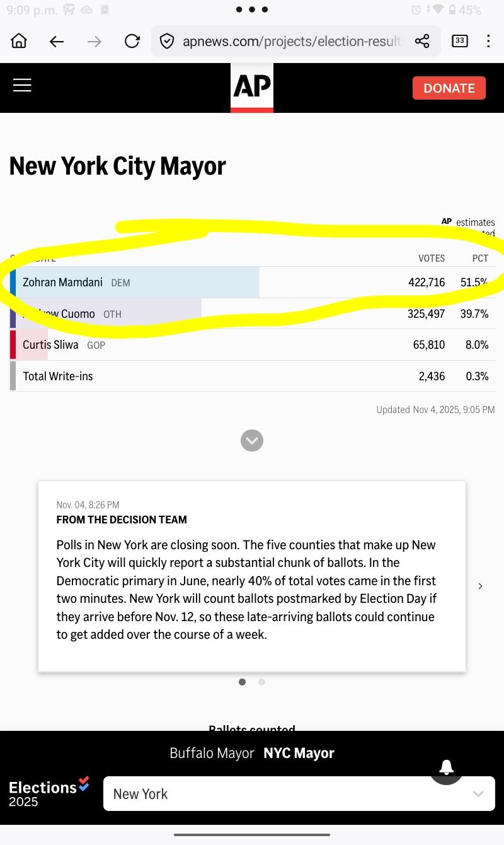Select the second carousel page dot
Viewport: 504px width, 845px height.
coord(261,682)
